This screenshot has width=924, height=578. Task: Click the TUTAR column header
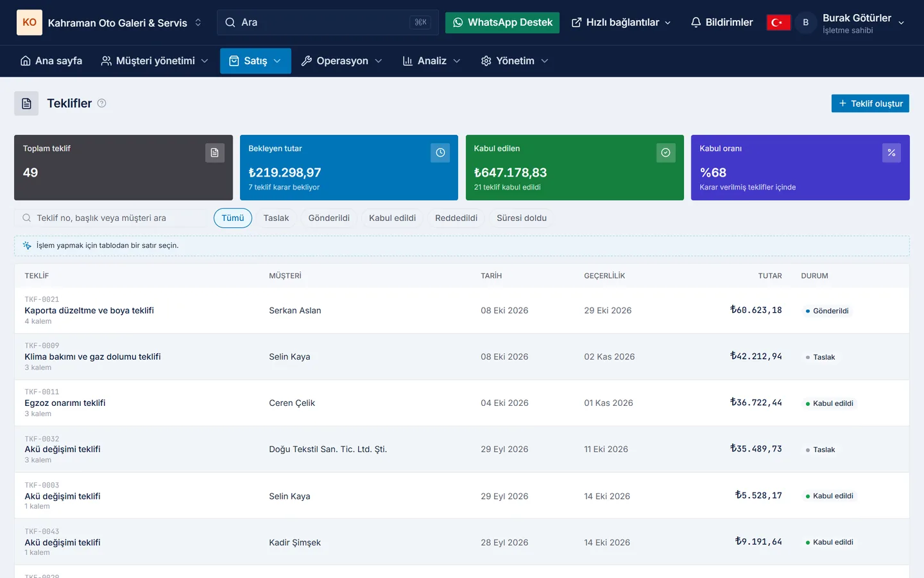tap(770, 276)
